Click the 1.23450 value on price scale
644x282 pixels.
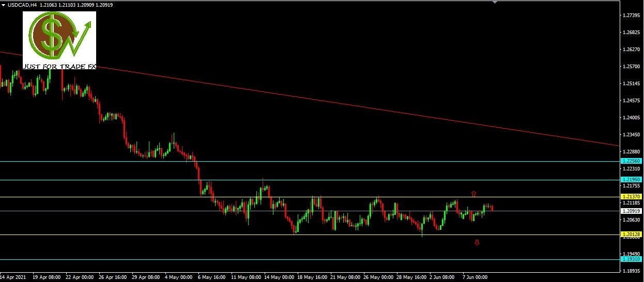632,135
